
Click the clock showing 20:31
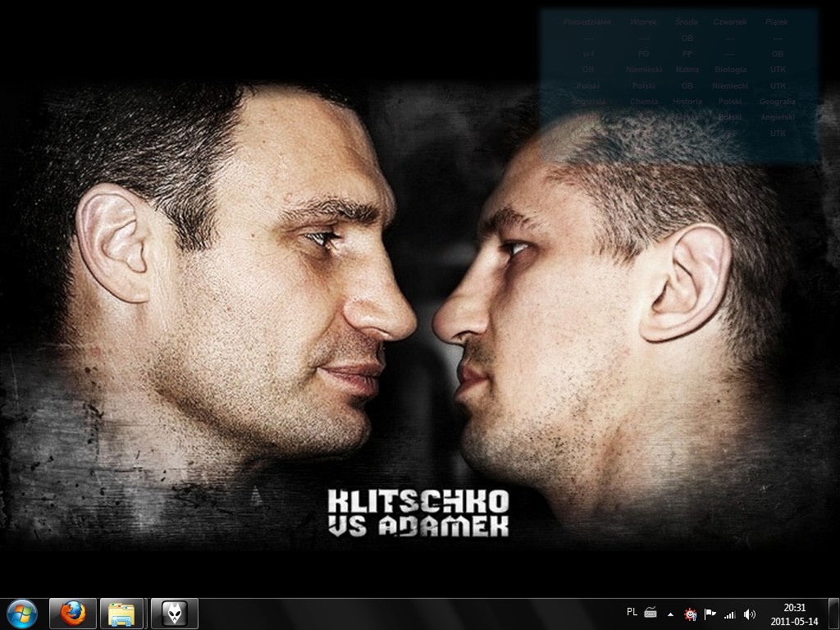(794, 614)
